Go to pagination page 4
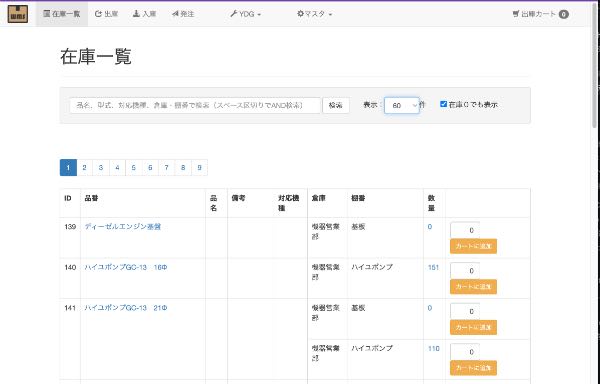 tap(117, 168)
